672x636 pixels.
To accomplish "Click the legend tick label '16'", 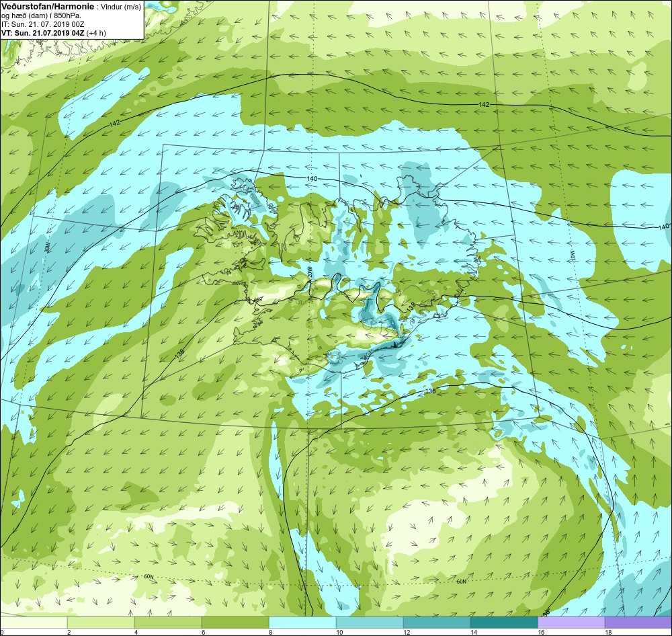I will (541, 632).
